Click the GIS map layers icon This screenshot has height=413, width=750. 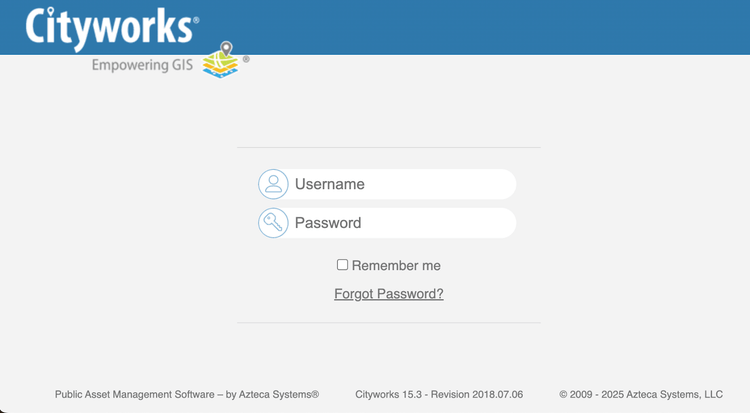click(x=220, y=65)
